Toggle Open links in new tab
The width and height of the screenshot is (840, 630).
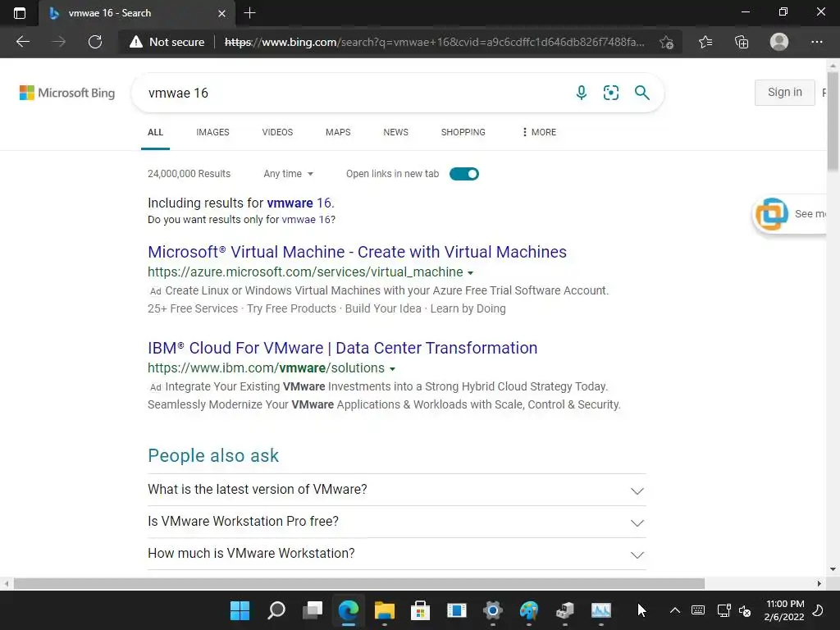(x=464, y=174)
